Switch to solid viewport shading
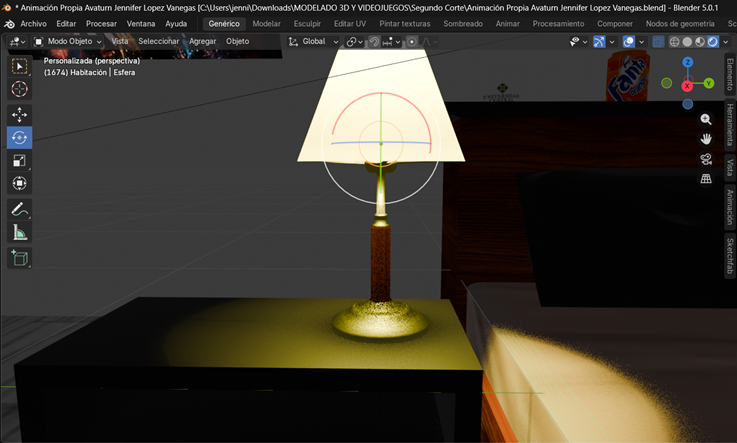The height and width of the screenshot is (443, 737). pyautogui.click(x=687, y=42)
